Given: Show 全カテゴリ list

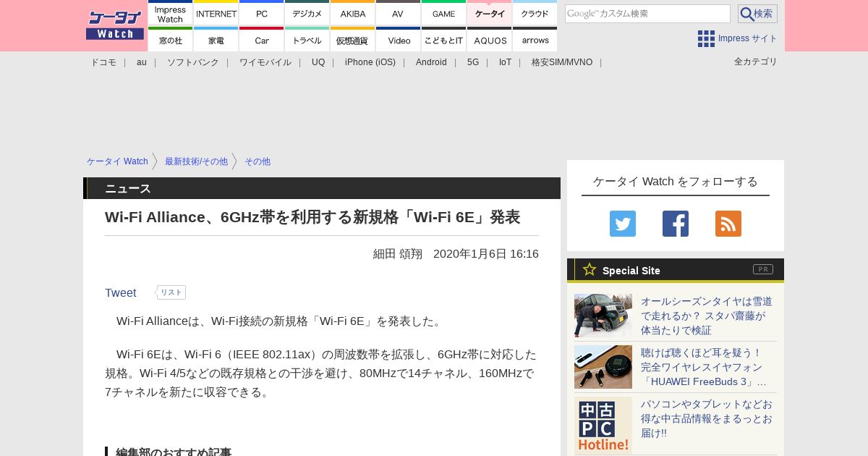Looking at the screenshot, I should (756, 62).
